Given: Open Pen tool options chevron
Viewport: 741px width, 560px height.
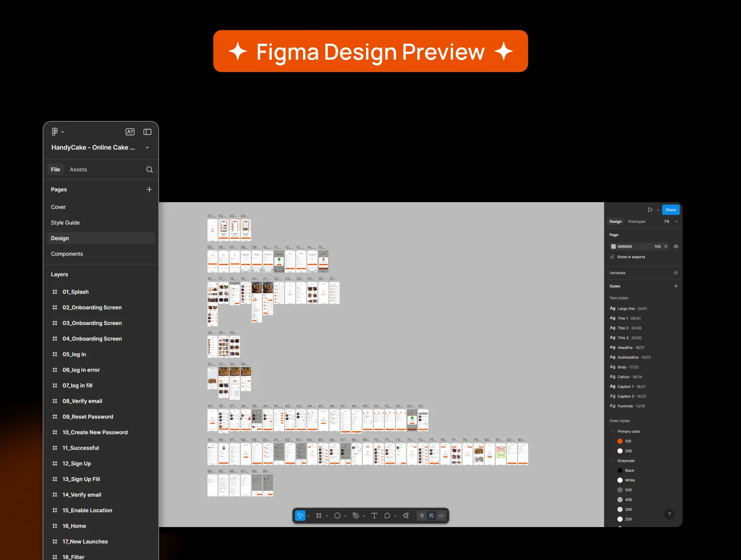Looking at the screenshot, I should (364, 516).
